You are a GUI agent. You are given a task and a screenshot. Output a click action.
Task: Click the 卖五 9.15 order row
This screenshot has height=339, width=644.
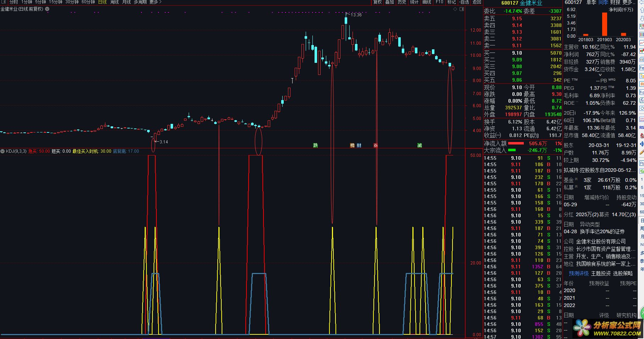click(523, 18)
